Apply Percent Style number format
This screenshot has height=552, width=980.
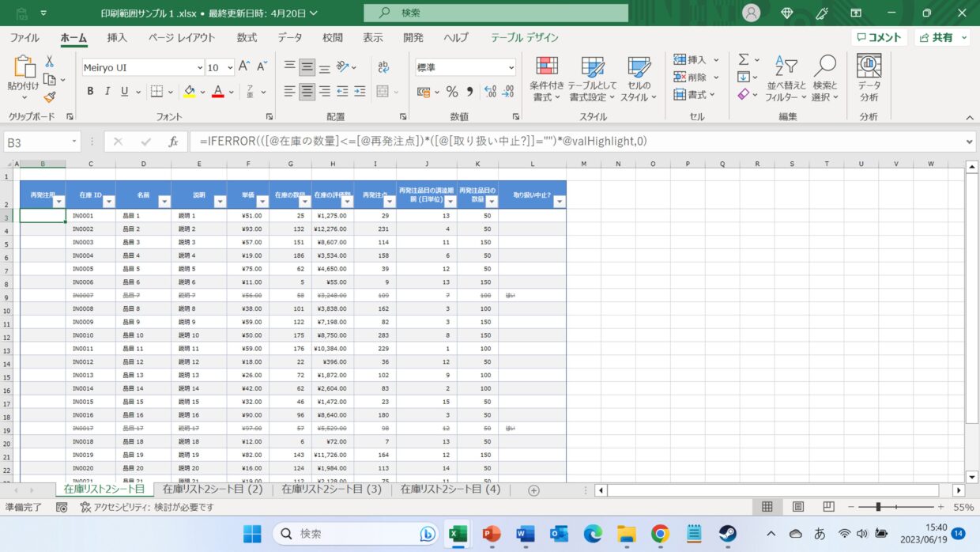pyautogui.click(x=452, y=92)
